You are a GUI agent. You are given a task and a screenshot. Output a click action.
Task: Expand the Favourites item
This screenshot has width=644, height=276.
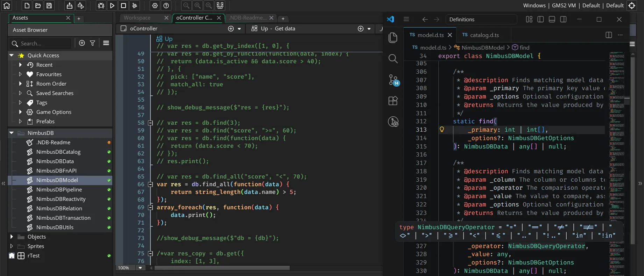click(20, 74)
